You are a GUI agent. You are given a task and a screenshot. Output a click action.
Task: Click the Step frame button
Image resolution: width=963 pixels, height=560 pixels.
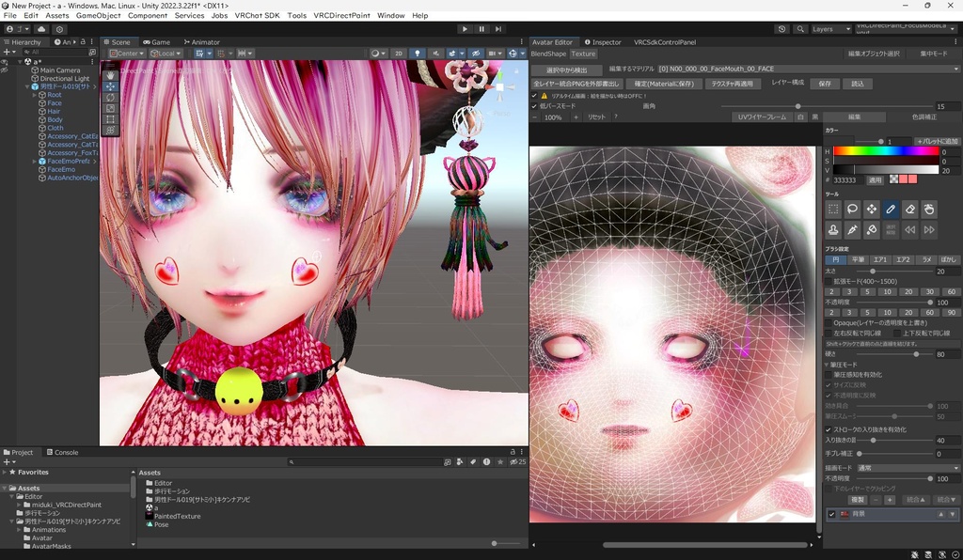click(498, 29)
